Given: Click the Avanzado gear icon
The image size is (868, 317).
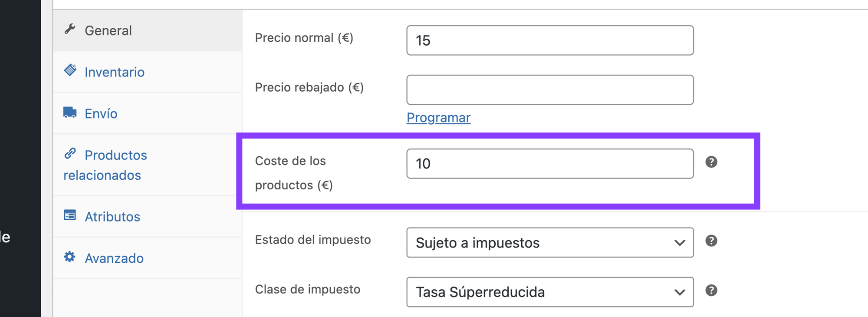Looking at the screenshot, I should [70, 257].
